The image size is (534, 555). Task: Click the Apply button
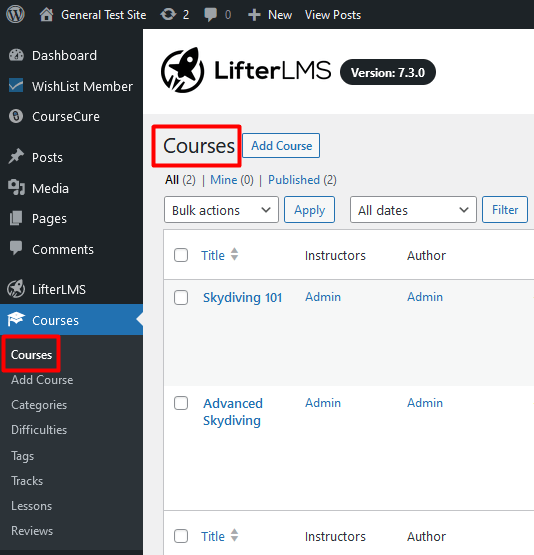tap(309, 210)
